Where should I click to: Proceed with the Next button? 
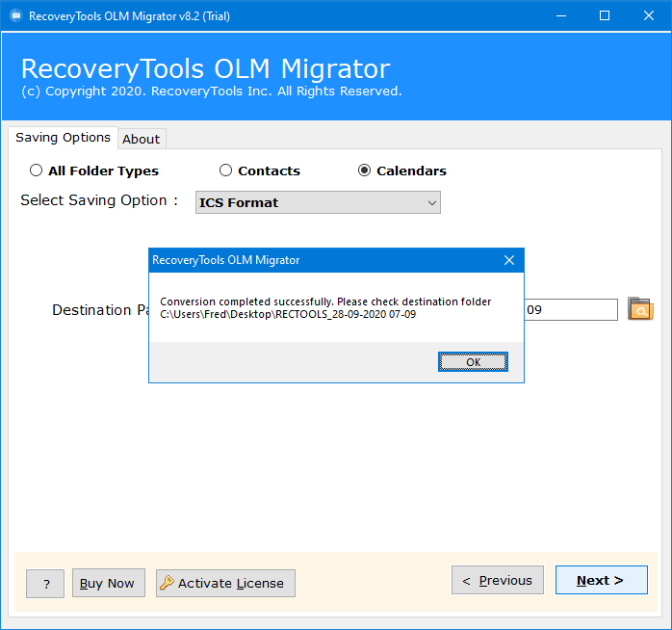click(602, 580)
